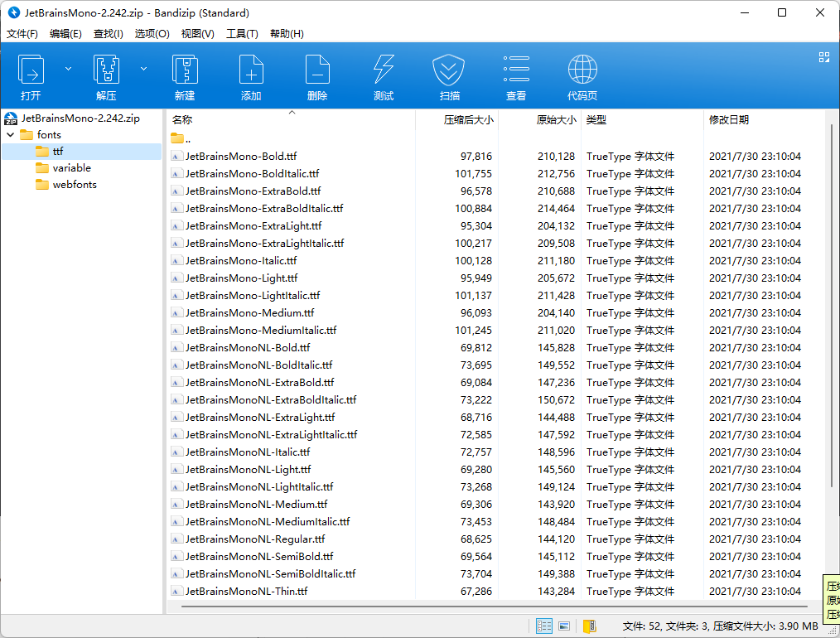Click the 97,816 compressed size cell
The height and width of the screenshot is (638, 840).
click(476, 156)
